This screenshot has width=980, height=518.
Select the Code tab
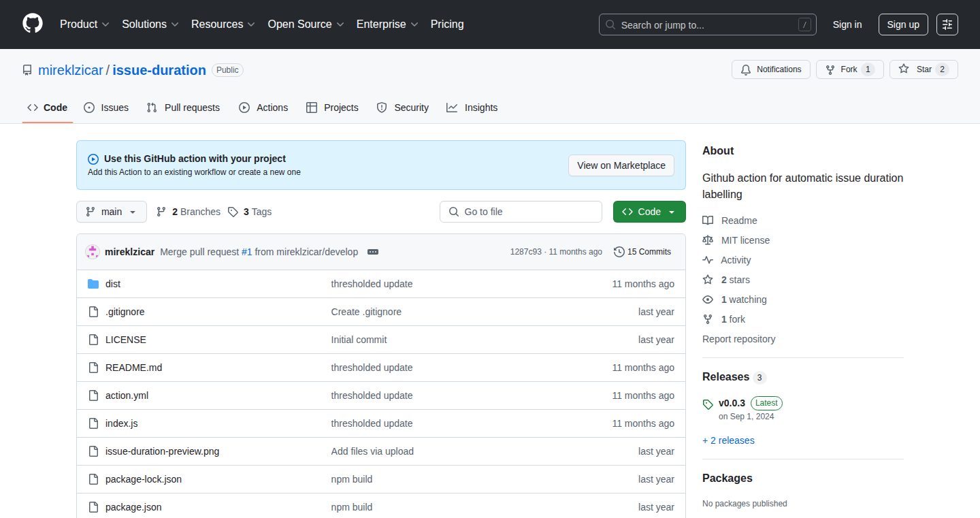point(48,108)
